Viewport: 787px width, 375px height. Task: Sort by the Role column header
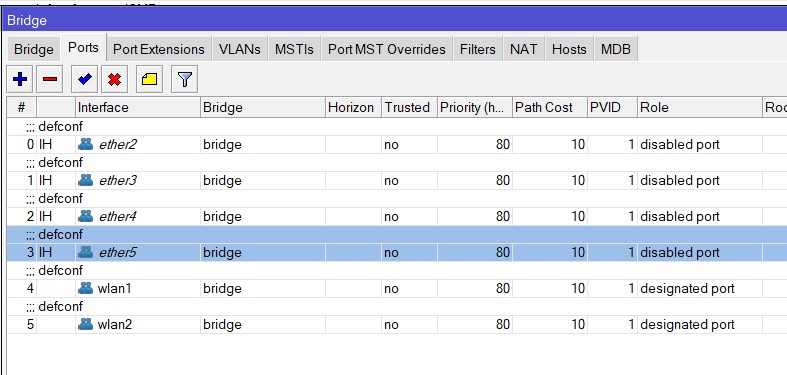pyautogui.click(x=700, y=107)
